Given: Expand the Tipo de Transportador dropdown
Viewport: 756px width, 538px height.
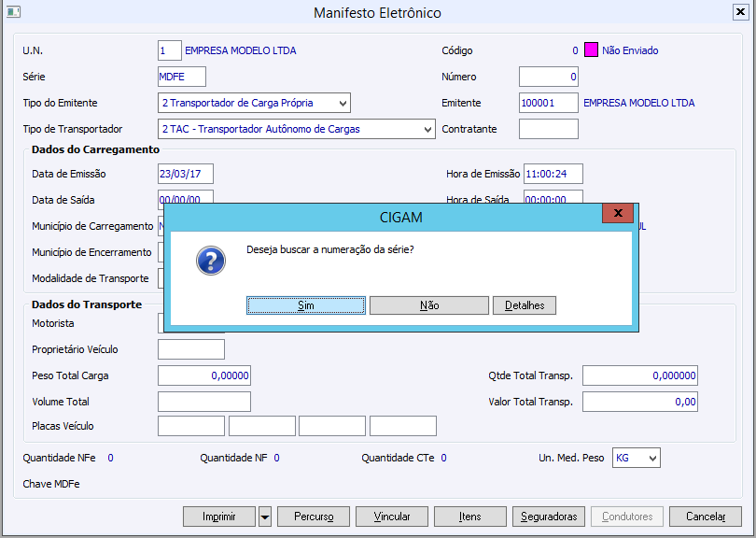Looking at the screenshot, I should tap(427, 129).
